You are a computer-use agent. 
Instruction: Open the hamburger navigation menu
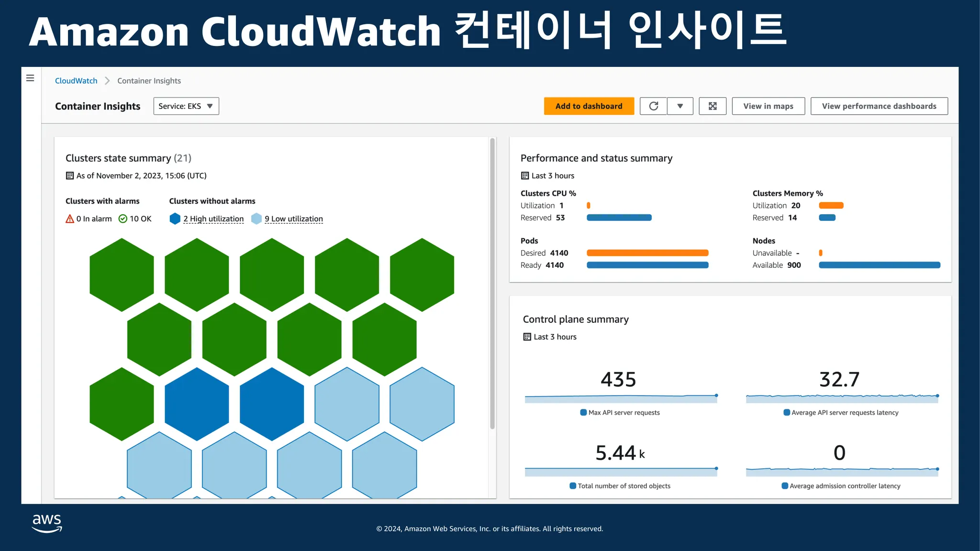(30, 78)
